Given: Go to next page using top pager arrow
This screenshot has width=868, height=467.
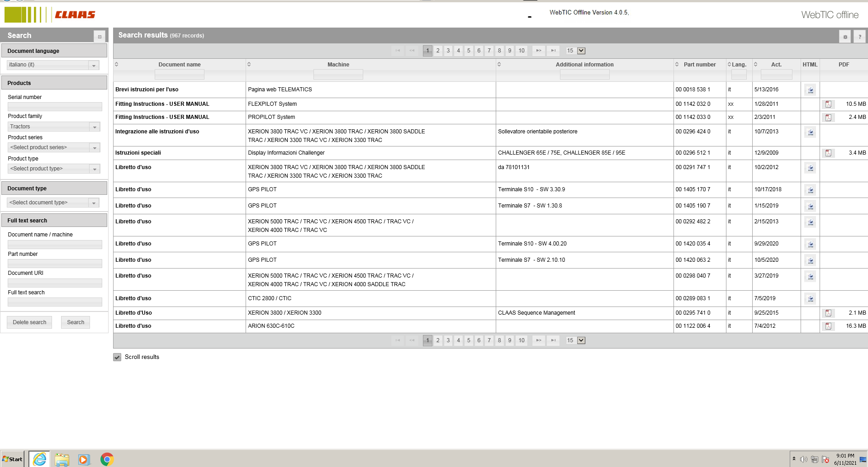Looking at the screenshot, I should [x=538, y=51].
